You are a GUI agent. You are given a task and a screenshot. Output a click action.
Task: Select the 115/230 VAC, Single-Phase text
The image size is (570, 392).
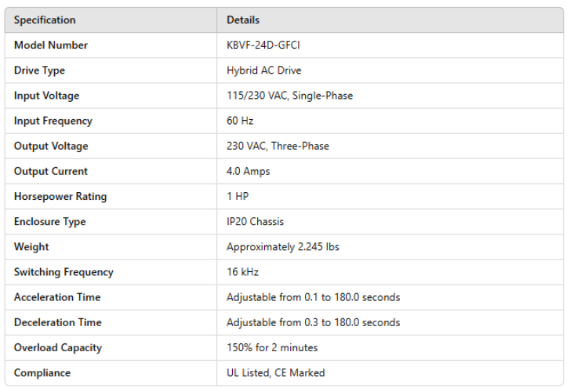pyautogui.click(x=289, y=96)
